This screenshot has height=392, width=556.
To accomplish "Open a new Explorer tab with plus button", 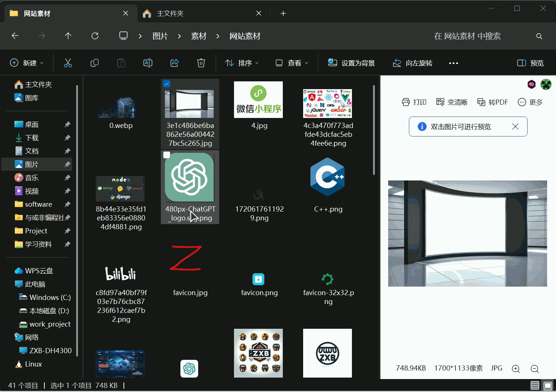I will 283,13.
